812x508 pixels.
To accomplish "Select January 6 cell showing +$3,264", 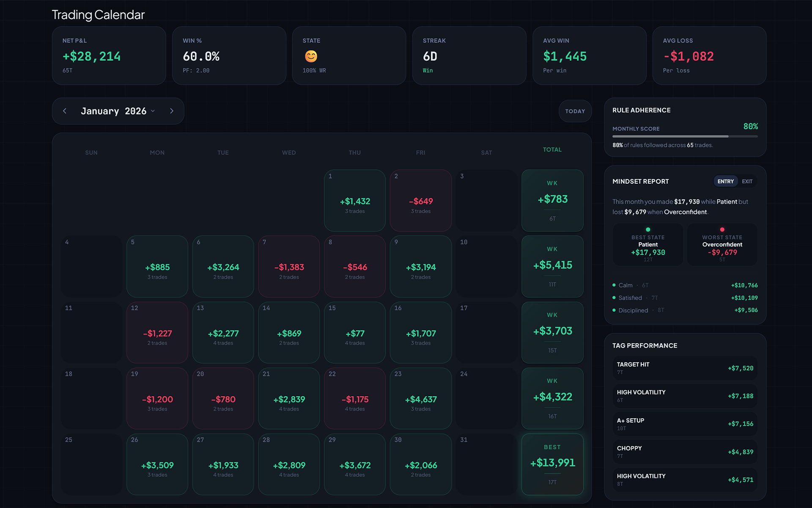I will coord(223,266).
